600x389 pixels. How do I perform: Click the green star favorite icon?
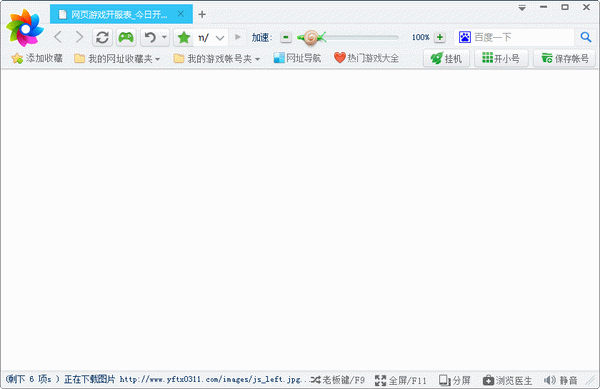tap(184, 37)
